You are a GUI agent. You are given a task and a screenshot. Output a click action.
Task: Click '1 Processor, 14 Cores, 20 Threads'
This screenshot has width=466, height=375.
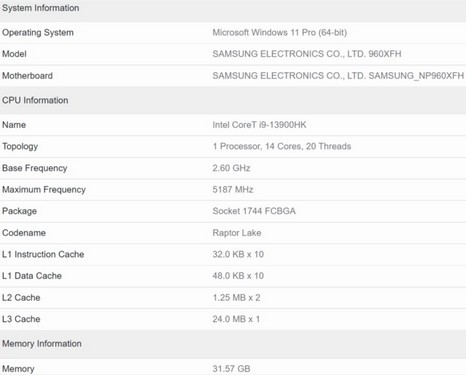pyautogui.click(x=282, y=146)
